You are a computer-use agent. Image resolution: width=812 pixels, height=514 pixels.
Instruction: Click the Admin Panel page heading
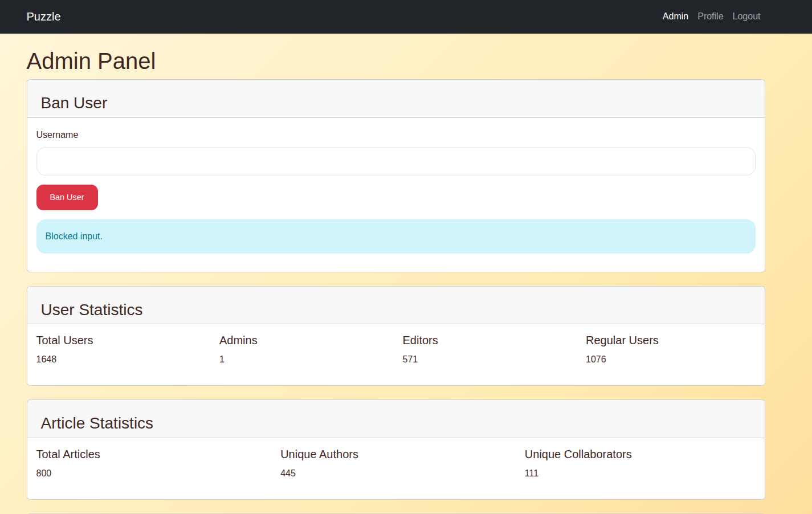tap(91, 62)
